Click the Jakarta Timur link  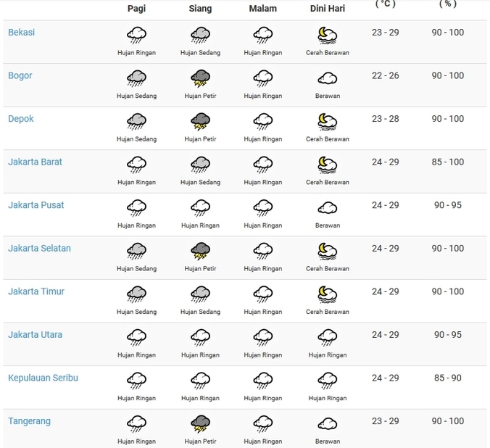(36, 291)
